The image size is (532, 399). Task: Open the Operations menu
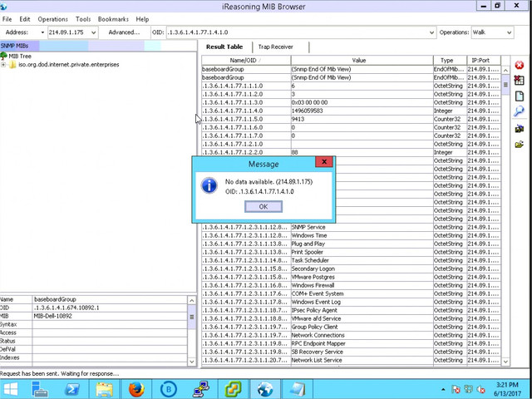[52, 19]
